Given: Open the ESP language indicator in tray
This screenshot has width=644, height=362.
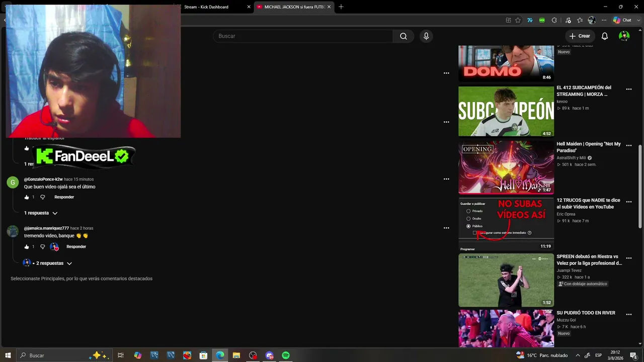Looking at the screenshot, I should (598, 355).
